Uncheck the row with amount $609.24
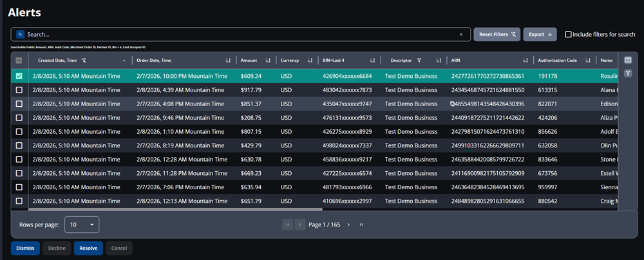Viewport: 644px width, 260px height. click(19, 76)
